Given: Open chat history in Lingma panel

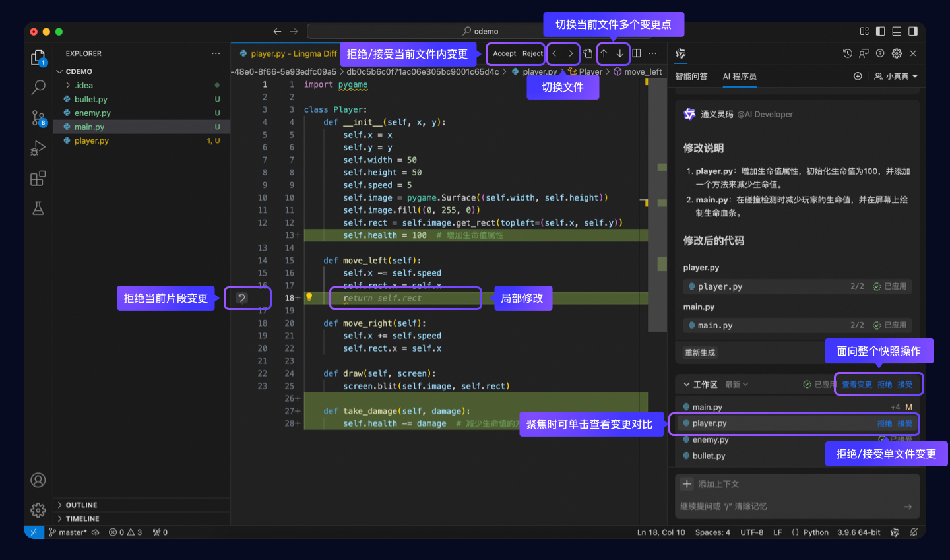Looking at the screenshot, I should 848,53.
